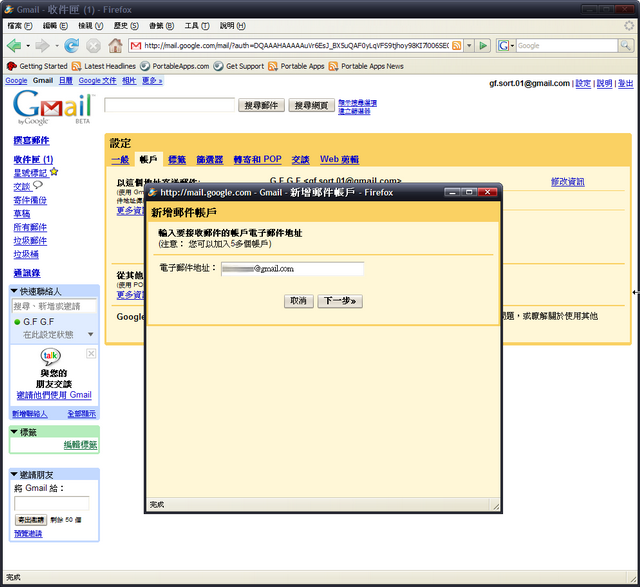The height and width of the screenshot is (587, 640).
Task: Collapse the Labels section
Action: (x=14, y=432)
